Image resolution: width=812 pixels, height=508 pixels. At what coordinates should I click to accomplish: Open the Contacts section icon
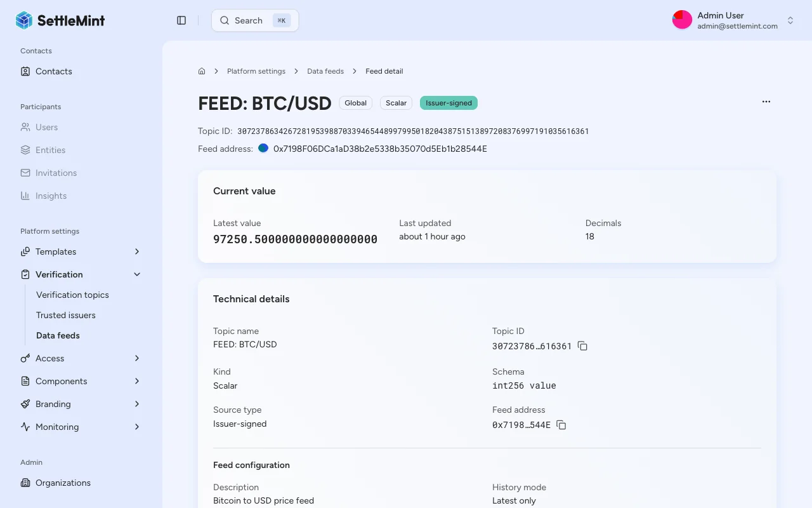point(24,71)
